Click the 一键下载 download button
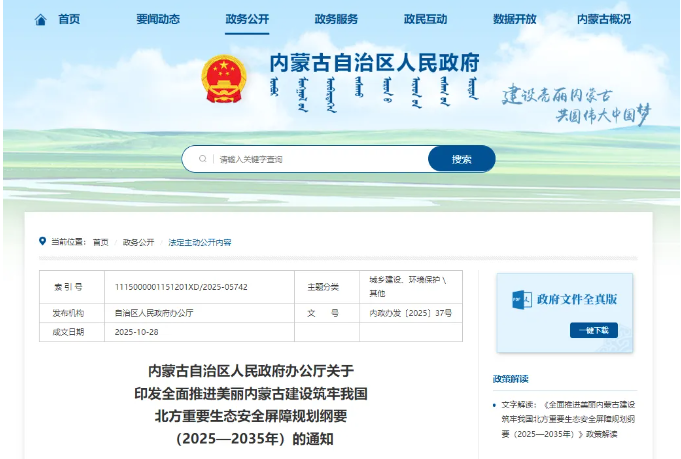Viewport: 681px width, 459px height. pyautogui.click(x=594, y=330)
